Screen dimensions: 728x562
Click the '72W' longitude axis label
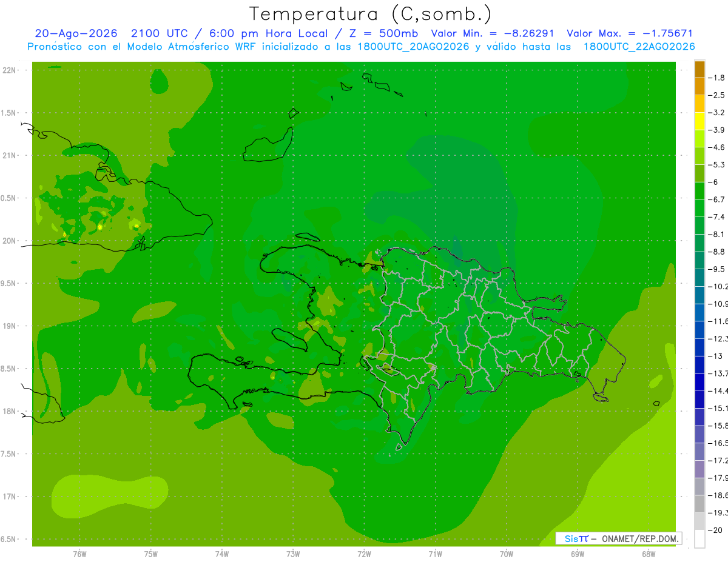(364, 554)
